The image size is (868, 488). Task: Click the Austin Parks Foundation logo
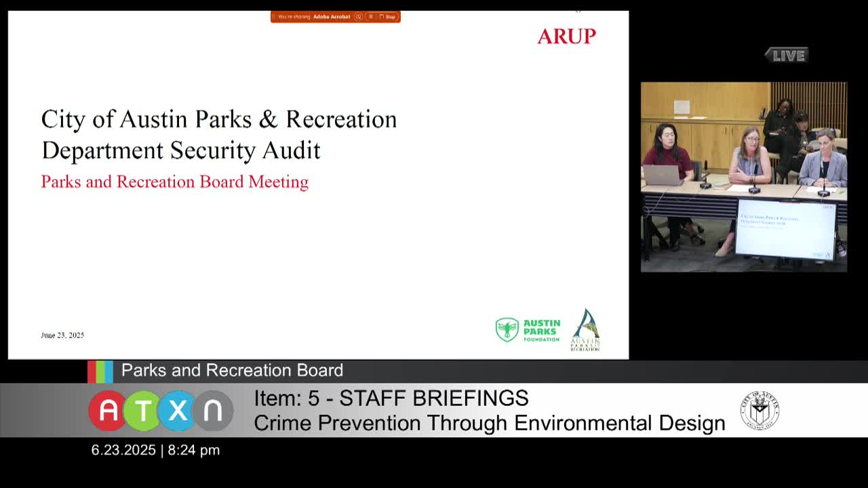coord(528,330)
